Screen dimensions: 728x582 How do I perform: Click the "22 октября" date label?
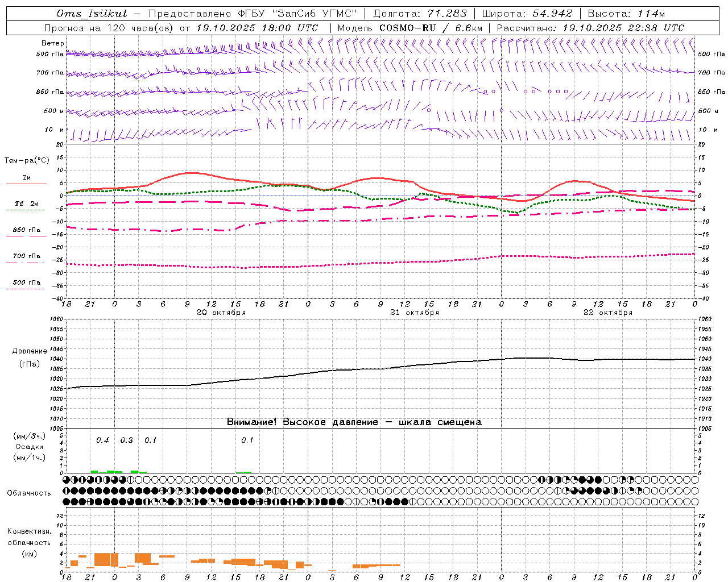click(x=608, y=313)
